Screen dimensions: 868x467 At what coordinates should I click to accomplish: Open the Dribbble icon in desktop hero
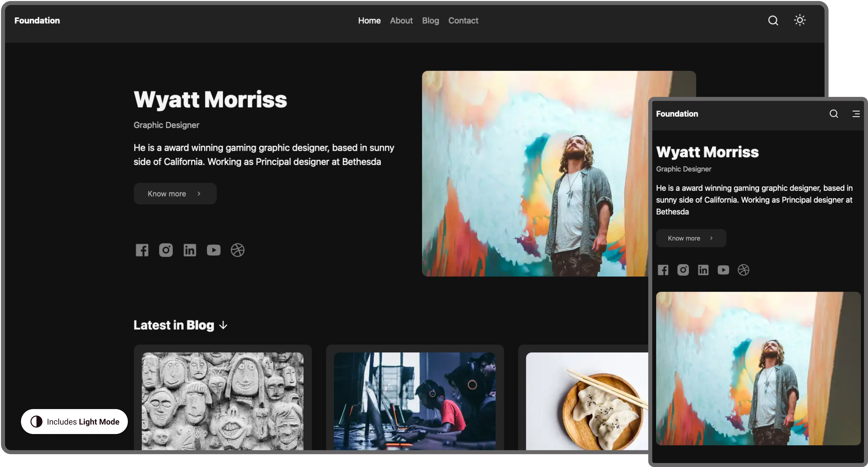pos(237,250)
